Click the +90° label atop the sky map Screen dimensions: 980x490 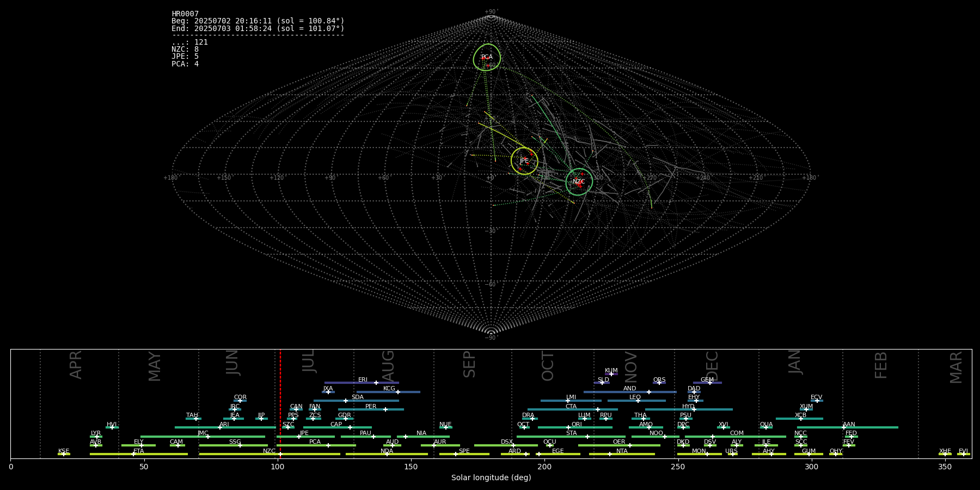[x=491, y=11]
